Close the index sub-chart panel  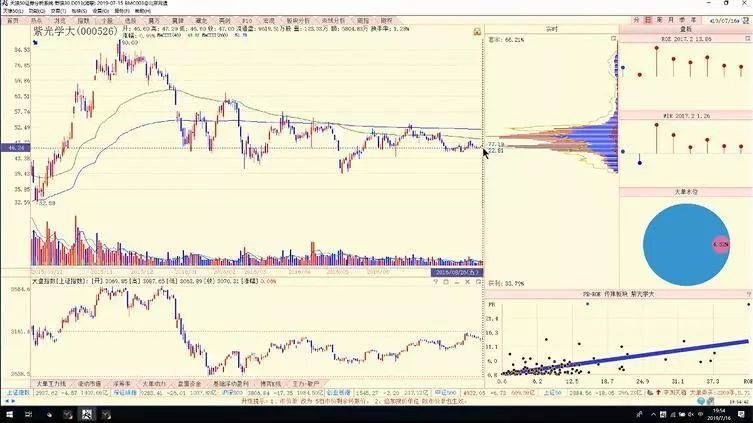click(x=467, y=282)
